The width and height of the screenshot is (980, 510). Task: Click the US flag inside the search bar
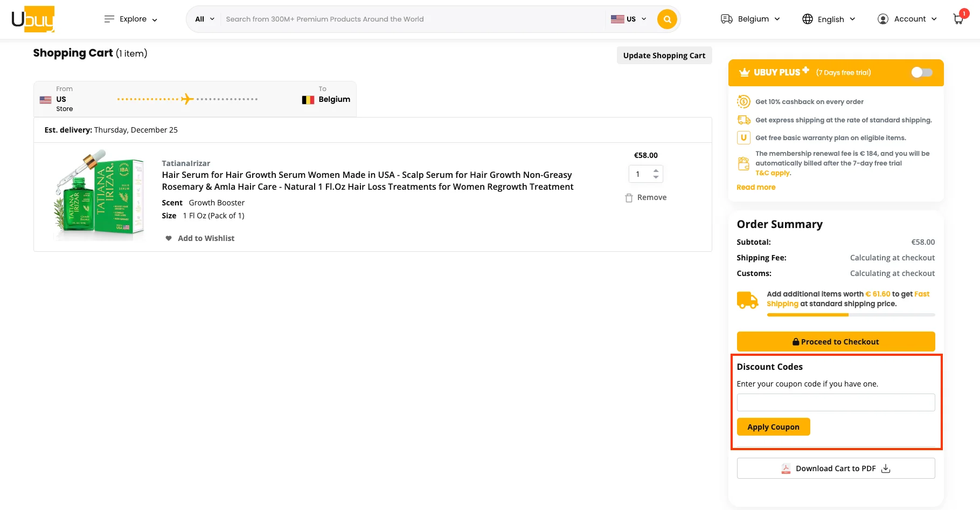pyautogui.click(x=617, y=19)
